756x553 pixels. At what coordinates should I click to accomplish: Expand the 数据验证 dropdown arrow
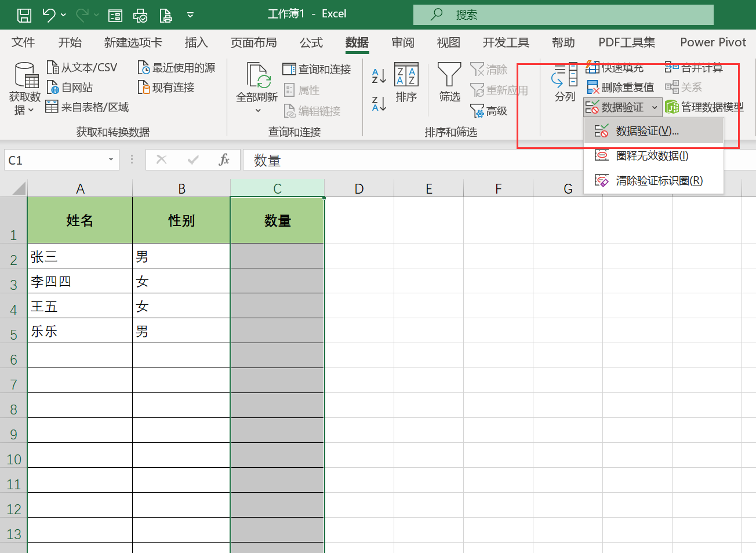tap(655, 107)
